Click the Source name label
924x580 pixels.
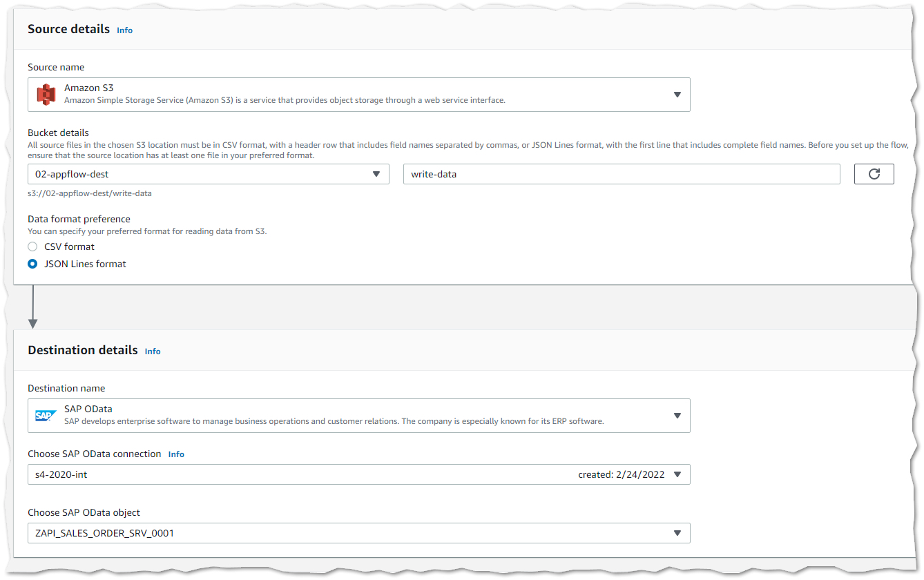pyautogui.click(x=56, y=67)
